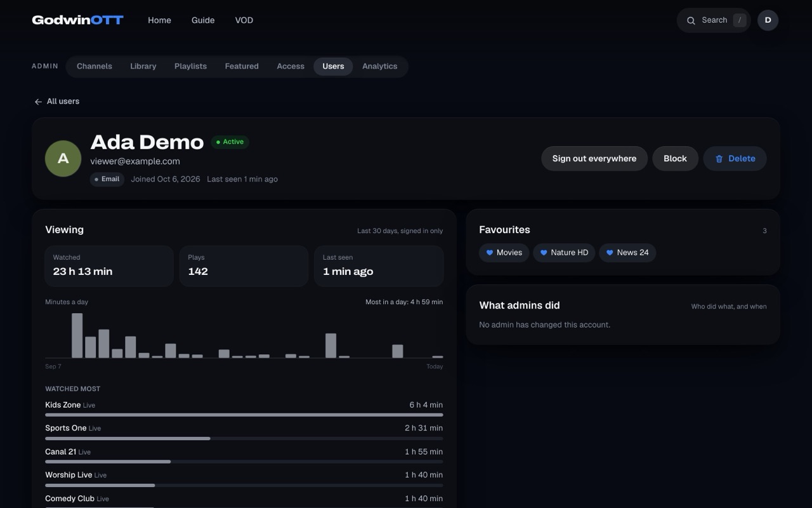Click the trash icon in Delete
Viewport: 812px width, 508px height.
[x=719, y=159]
